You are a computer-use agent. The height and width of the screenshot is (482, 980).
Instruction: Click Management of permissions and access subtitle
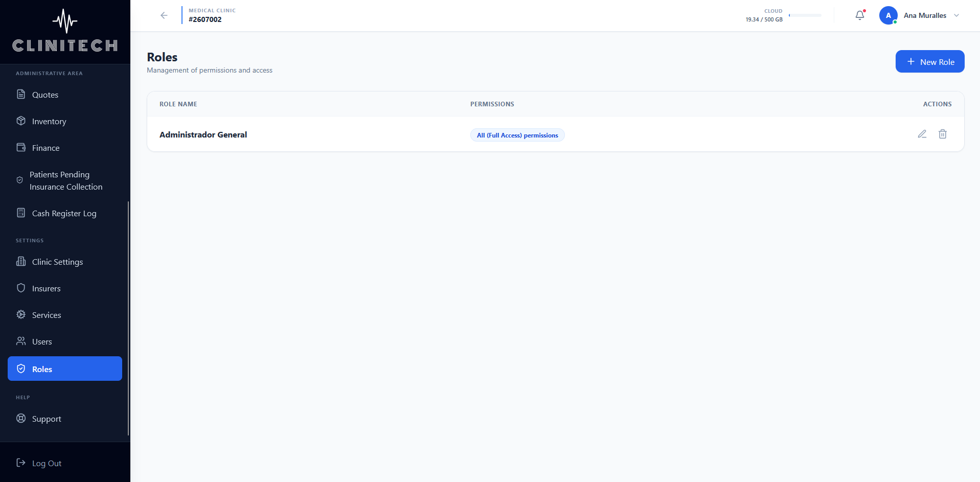[x=210, y=70]
